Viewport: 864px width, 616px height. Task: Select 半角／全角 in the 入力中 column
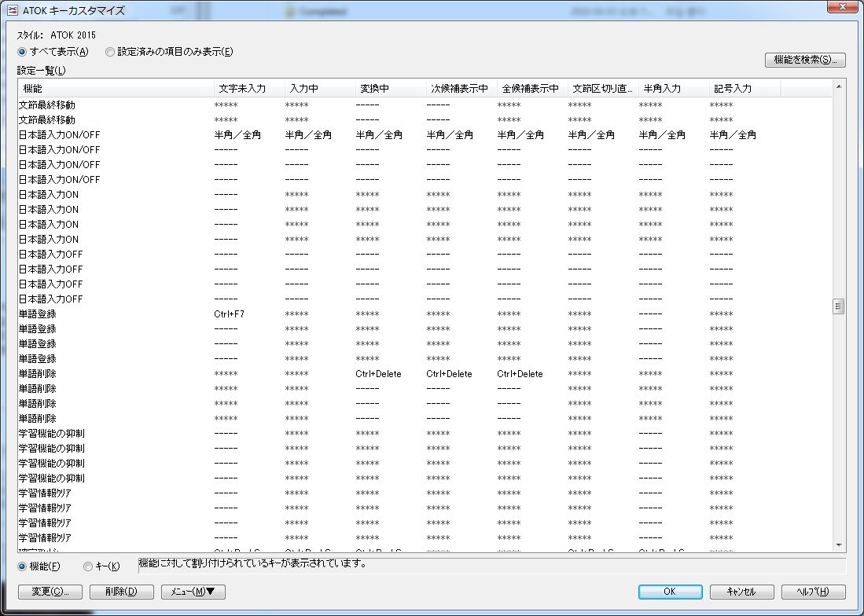pyautogui.click(x=308, y=135)
